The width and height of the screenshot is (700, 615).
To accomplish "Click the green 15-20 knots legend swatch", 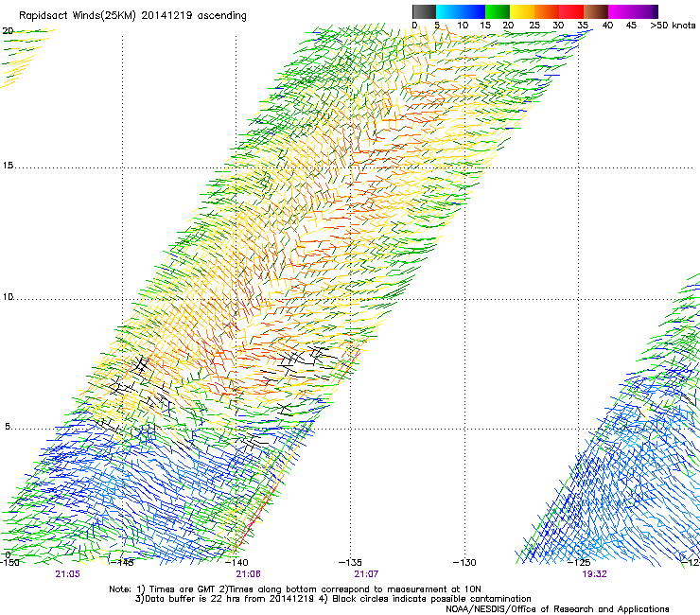I will (498, 11).
